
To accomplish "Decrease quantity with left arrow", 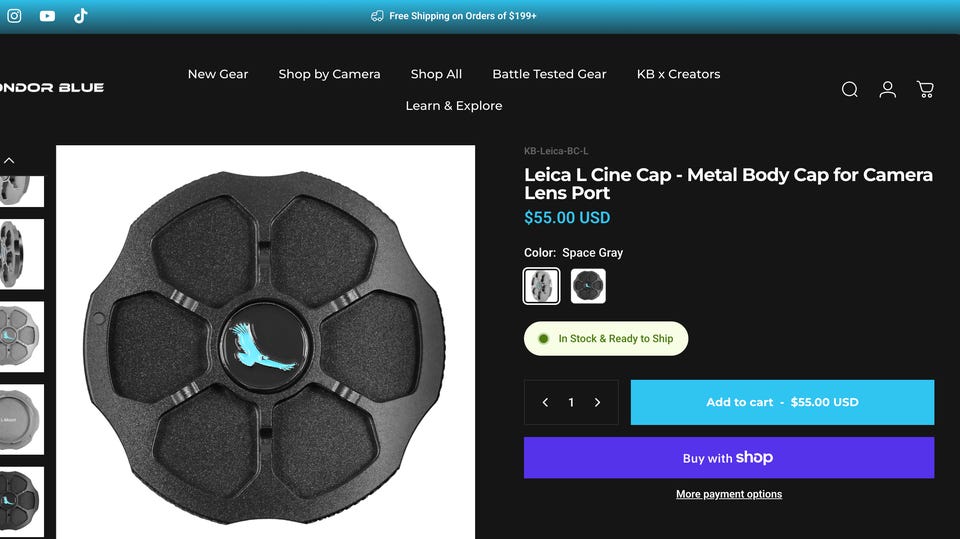I will click(545, 402).
